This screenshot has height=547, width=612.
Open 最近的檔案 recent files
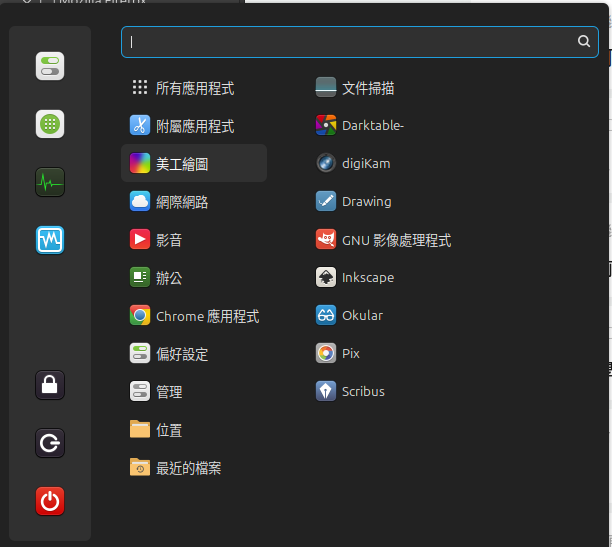(x=194, y=467)
